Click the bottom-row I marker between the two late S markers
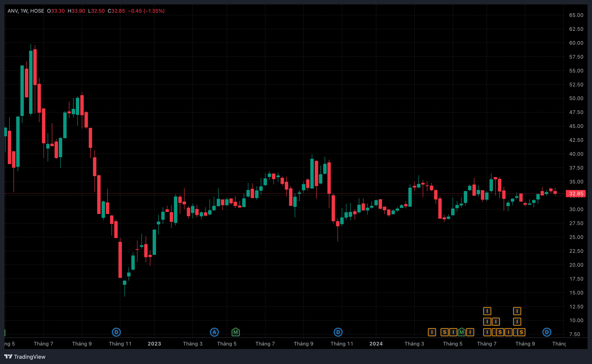This screenshot has height=364, width=592. tap(509, 332)
